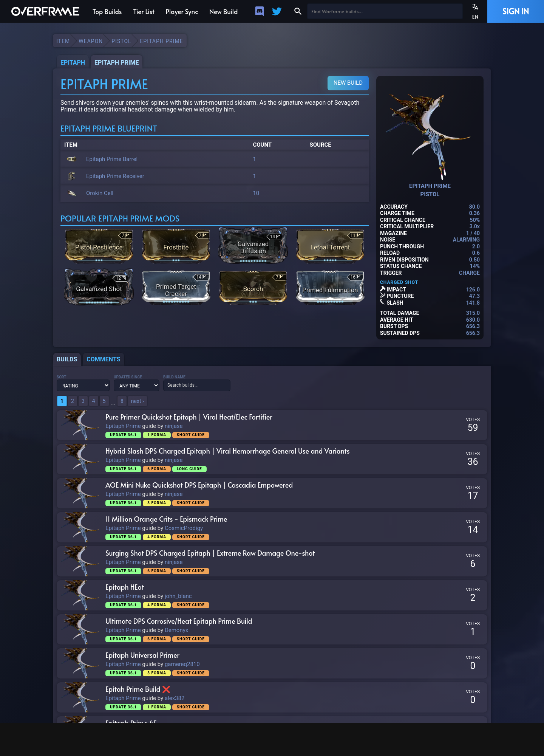Open the Discord icon link

(260, 11)
